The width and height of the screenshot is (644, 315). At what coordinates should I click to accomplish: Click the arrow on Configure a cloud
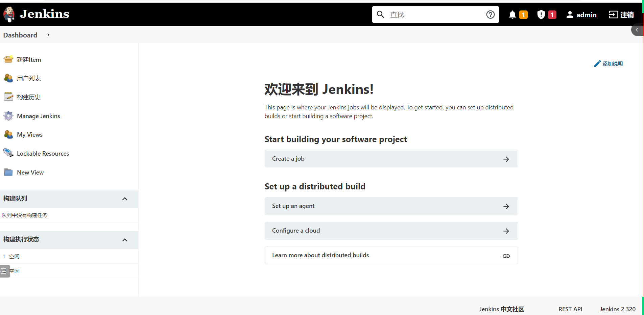click(x=506, y=231)
